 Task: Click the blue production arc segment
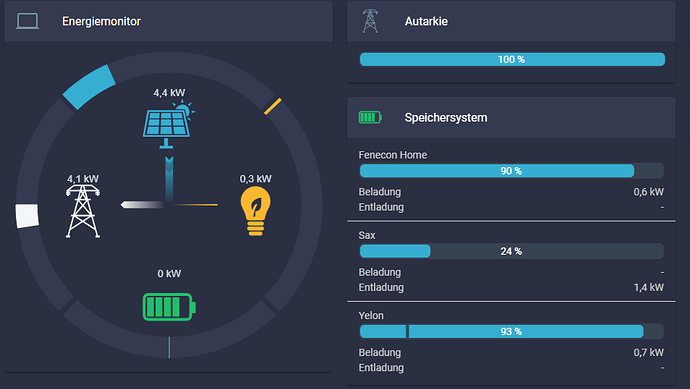89,87
